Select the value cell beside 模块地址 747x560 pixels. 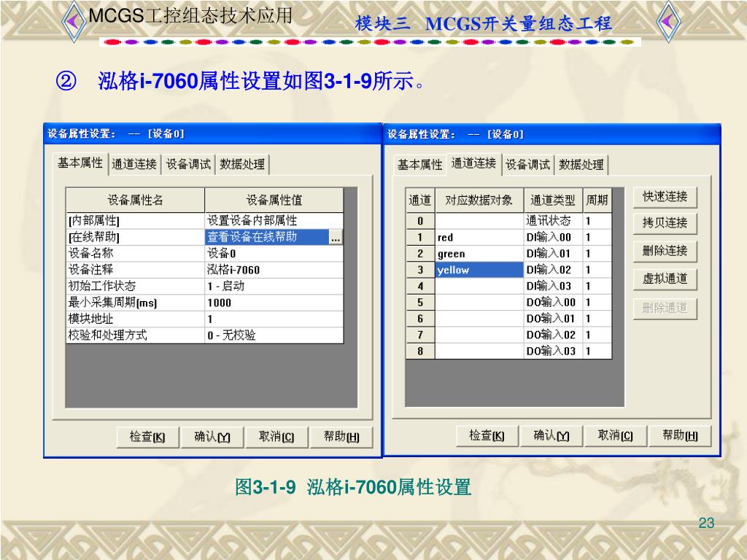click(x=274, y=319)
